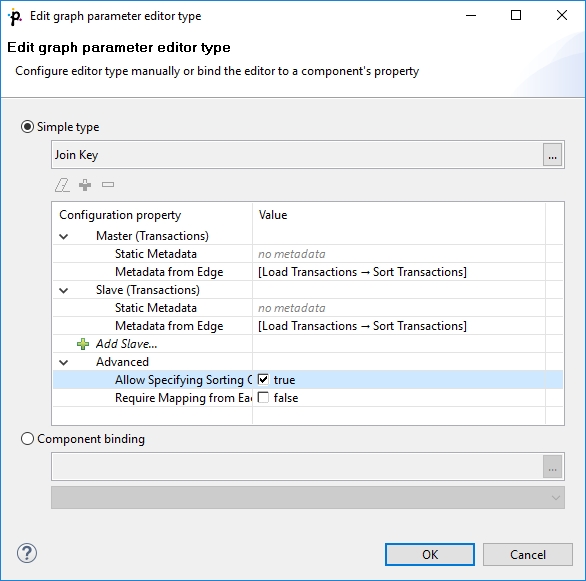Click the Join Key type field

pyautogui.click(x=297, y=155)
